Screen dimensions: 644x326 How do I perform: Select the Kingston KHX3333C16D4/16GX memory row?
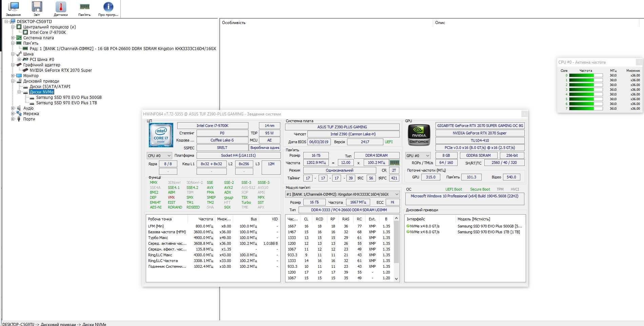coord(123,48)
